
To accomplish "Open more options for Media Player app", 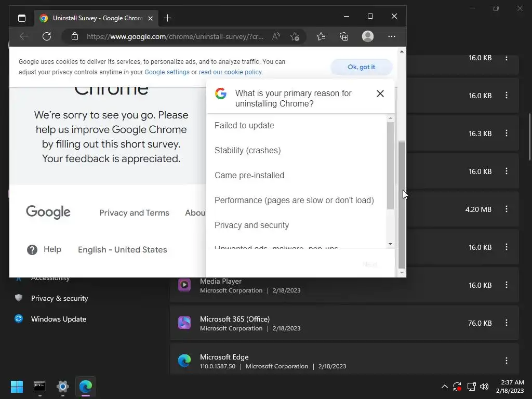I will (506, 285).
